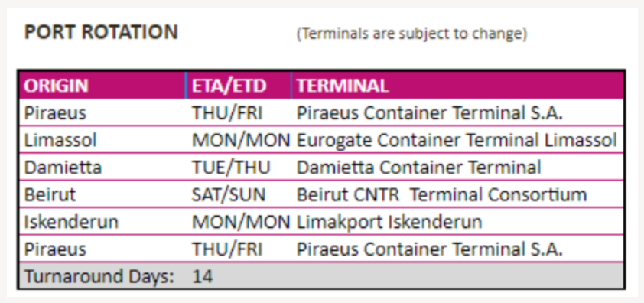Viewport: 644px width, 303px height.
Task: Select the TERMINAL column header
Action: pos(457,86)
